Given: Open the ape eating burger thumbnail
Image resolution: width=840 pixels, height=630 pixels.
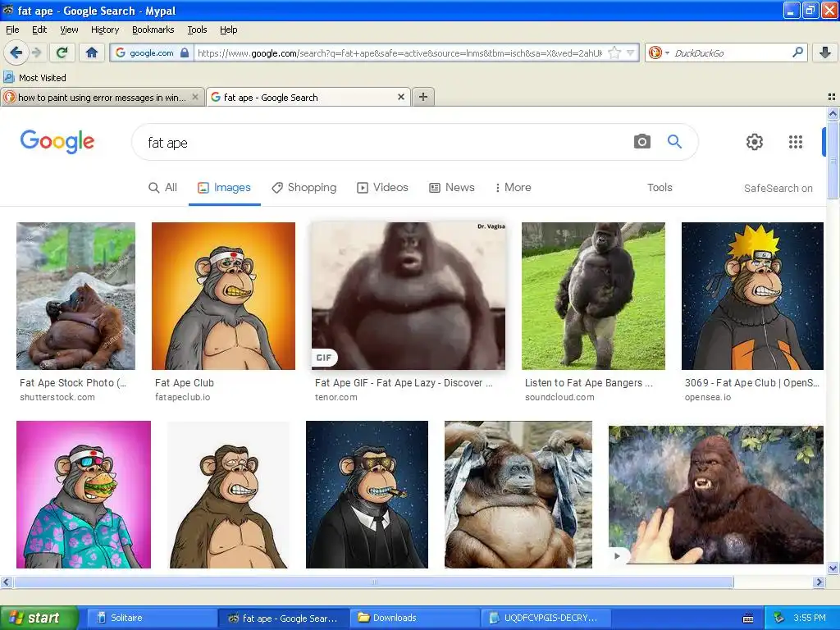Looking at the screenshot, I should (84, 495).
